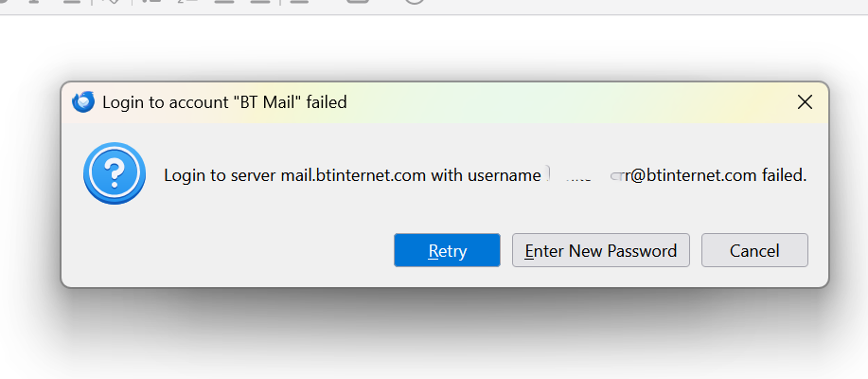This screenshot has width=868, height=379.
Task: Apply bulleted list formatting
Action: 151,2
